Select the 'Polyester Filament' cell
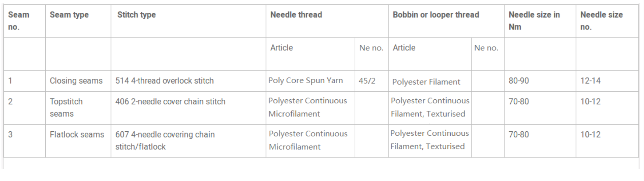Viewport: 644px width, 181px height. [430, 81]
